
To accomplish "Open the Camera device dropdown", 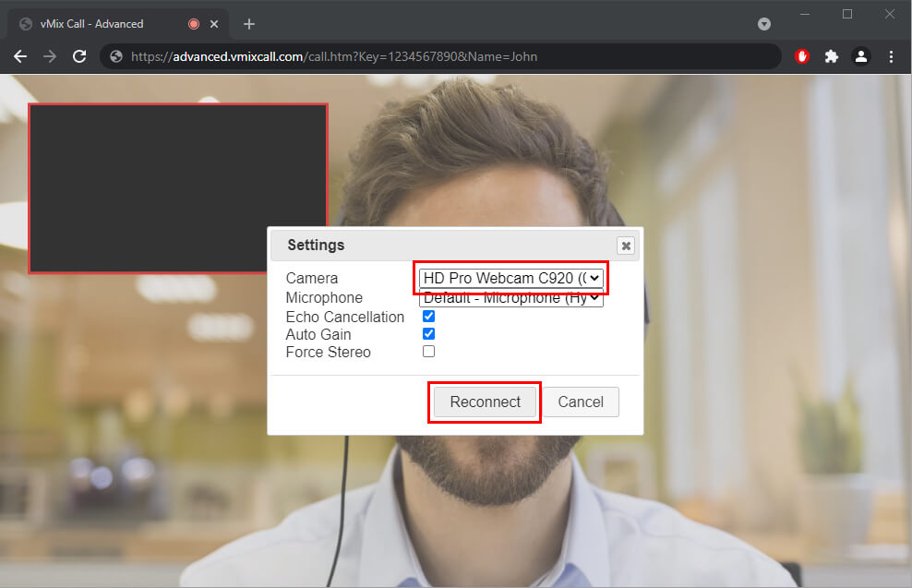I will (510, 278).
